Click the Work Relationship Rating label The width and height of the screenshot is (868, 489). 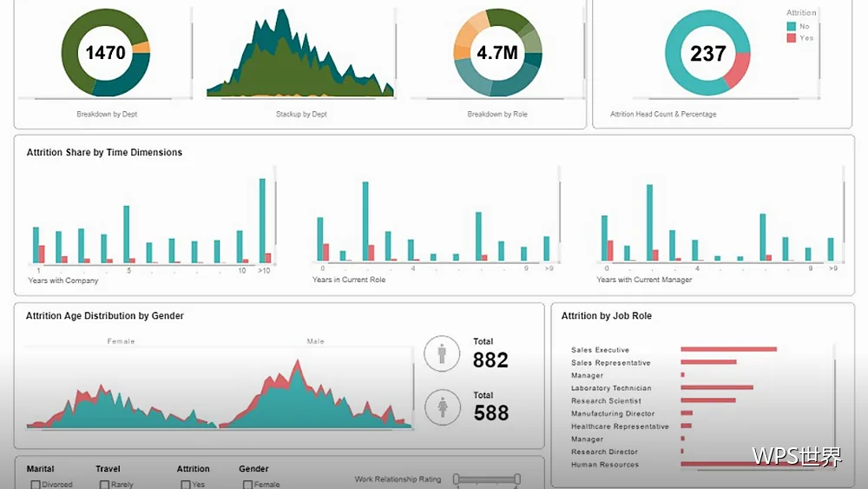(398, 479)
